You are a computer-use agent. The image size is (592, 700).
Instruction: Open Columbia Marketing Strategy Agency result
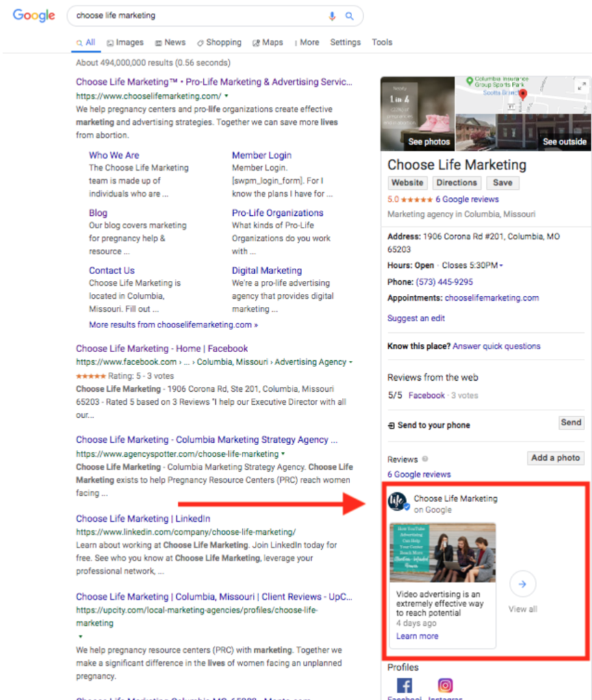206,440
